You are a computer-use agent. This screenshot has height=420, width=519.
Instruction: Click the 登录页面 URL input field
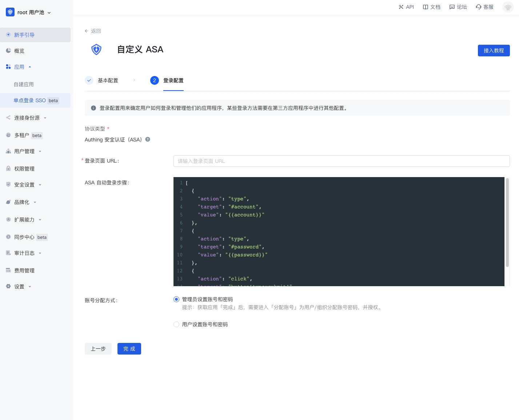[341, 161]
